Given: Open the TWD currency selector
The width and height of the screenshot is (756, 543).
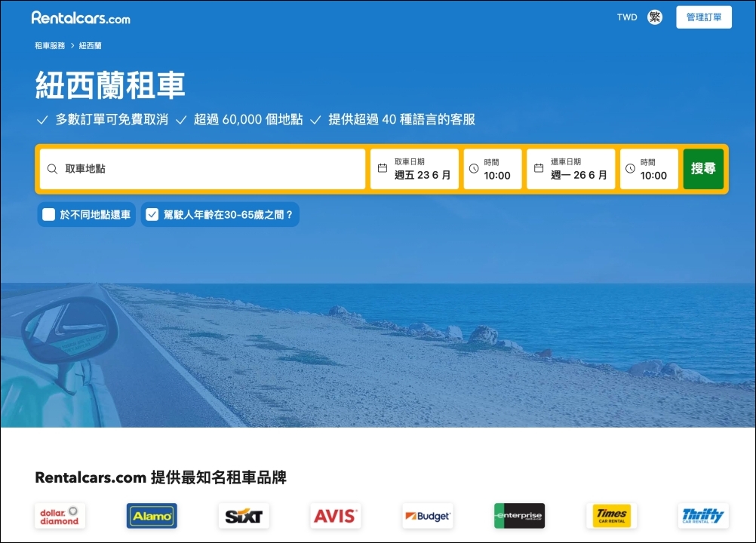Looking at the screenshot, I should (627, 17).
